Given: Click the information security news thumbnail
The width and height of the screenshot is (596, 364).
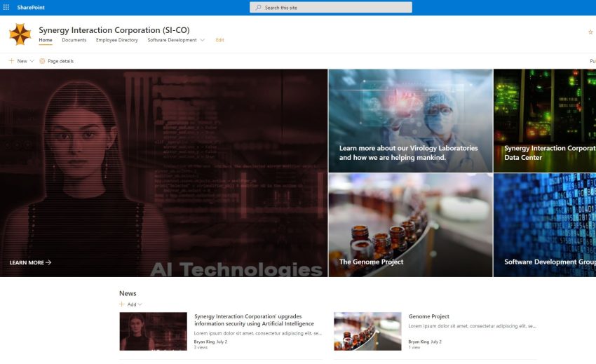Looking at the screenshot, I should [x=153, y=331].
